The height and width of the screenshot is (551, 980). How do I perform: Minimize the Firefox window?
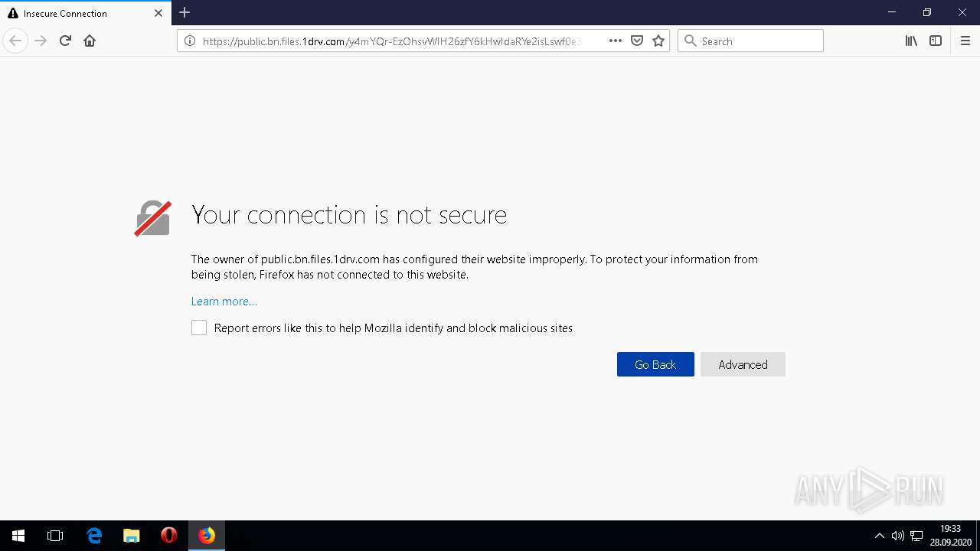click(892, 12)
